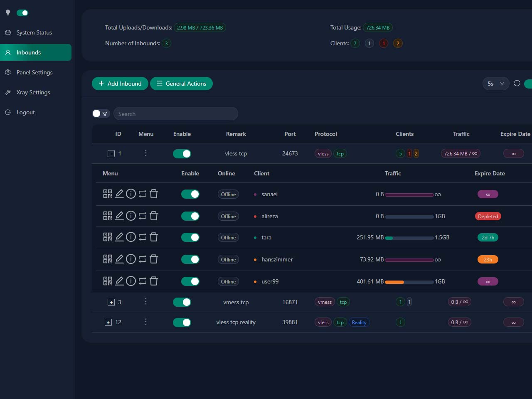This screenshot has height=399, width=532.
Task: Open info for client user99
Action: 131,281
